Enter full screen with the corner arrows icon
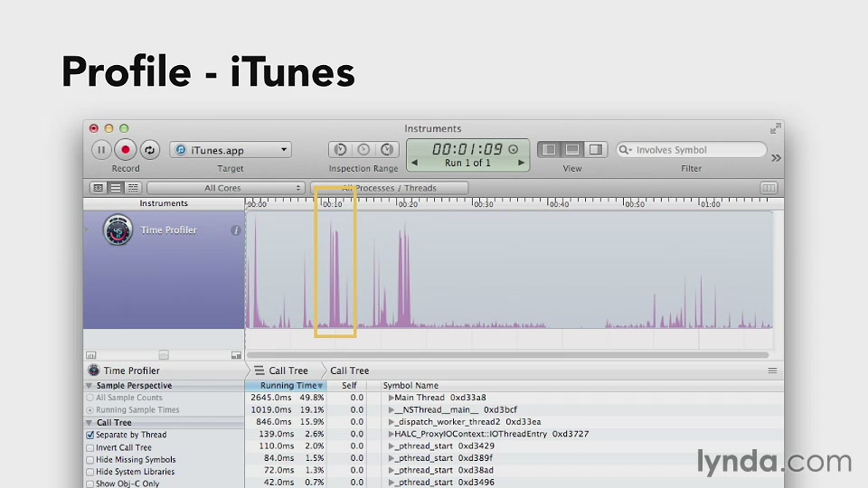The width and height of the screenshot is (868, 488). [776, 129]
